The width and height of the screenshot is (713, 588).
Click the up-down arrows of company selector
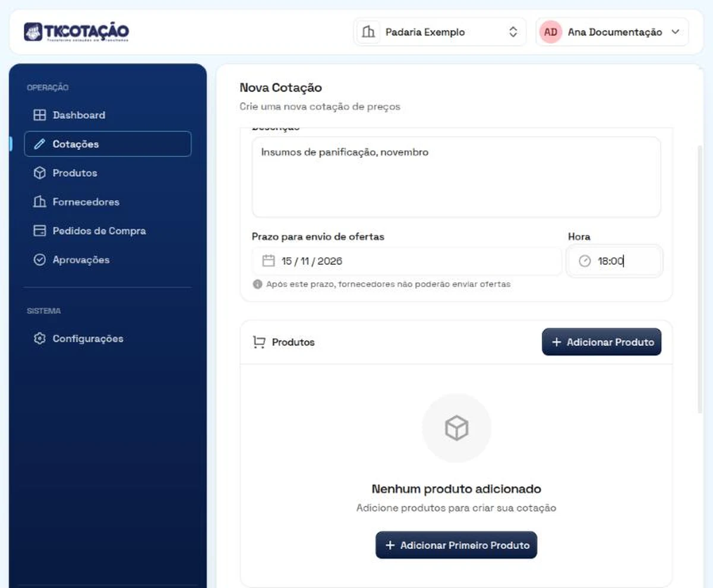coord(513,32)
